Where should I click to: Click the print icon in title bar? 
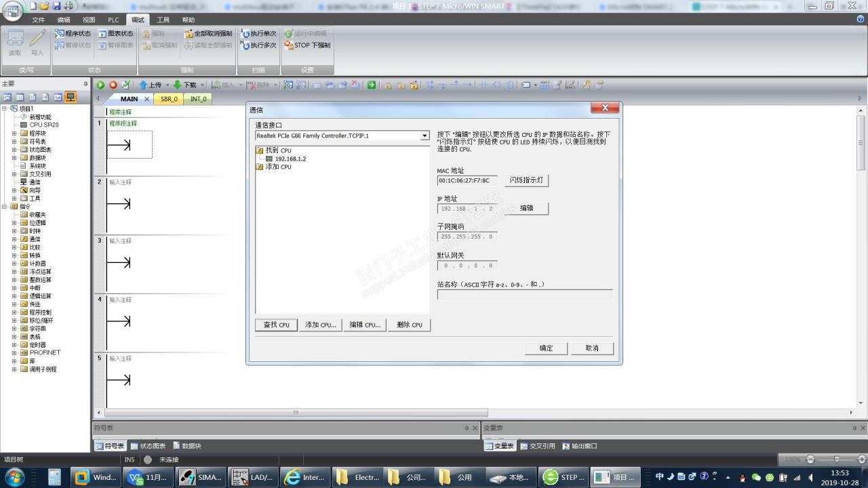point(68,5)
